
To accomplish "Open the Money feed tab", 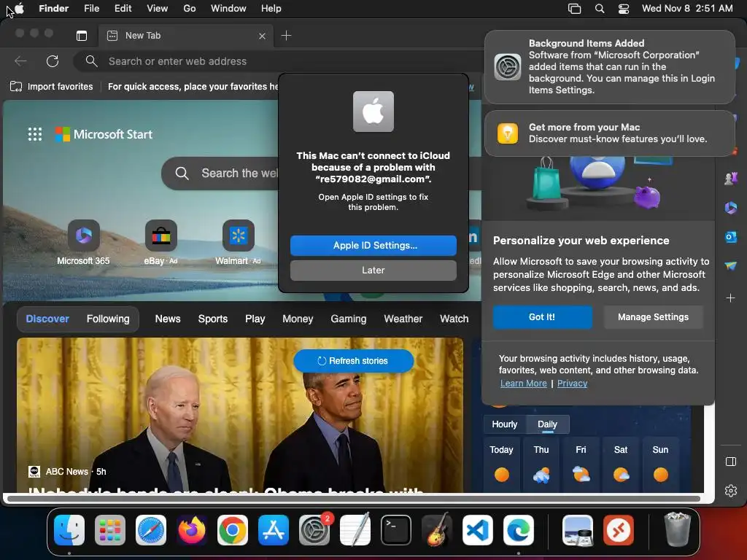I will click(x=298, y=319).
